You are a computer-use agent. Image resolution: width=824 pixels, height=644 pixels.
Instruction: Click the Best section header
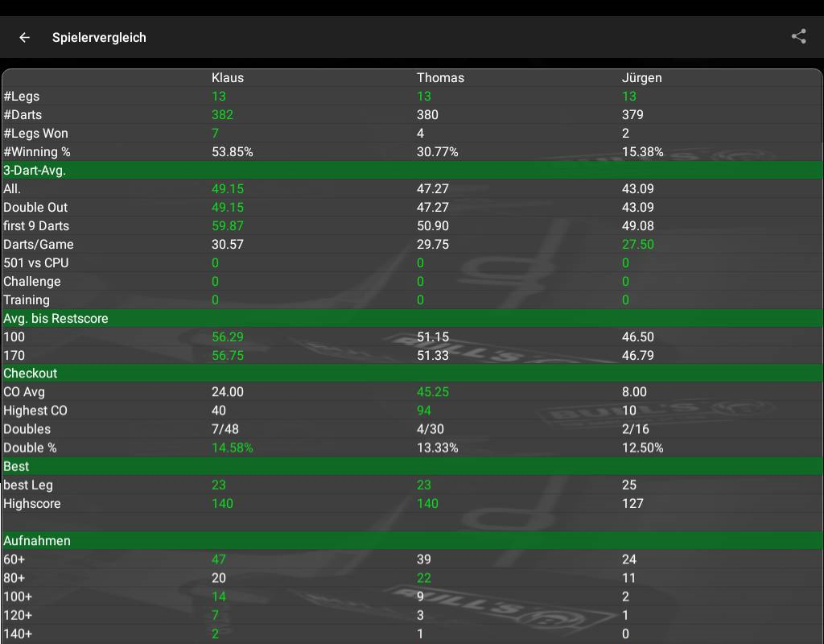point(16,466)
